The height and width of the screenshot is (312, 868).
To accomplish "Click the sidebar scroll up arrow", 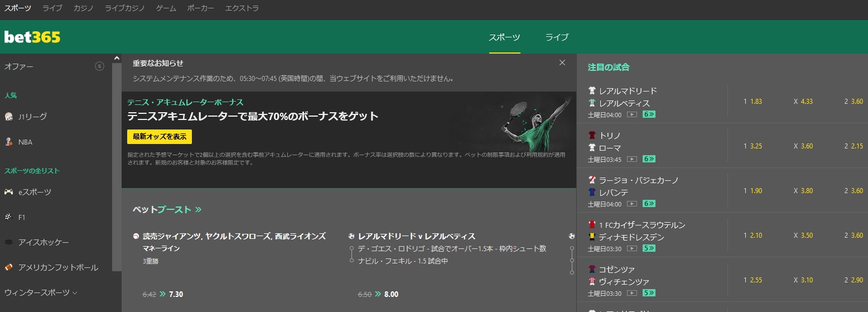I will coord(117,57).
